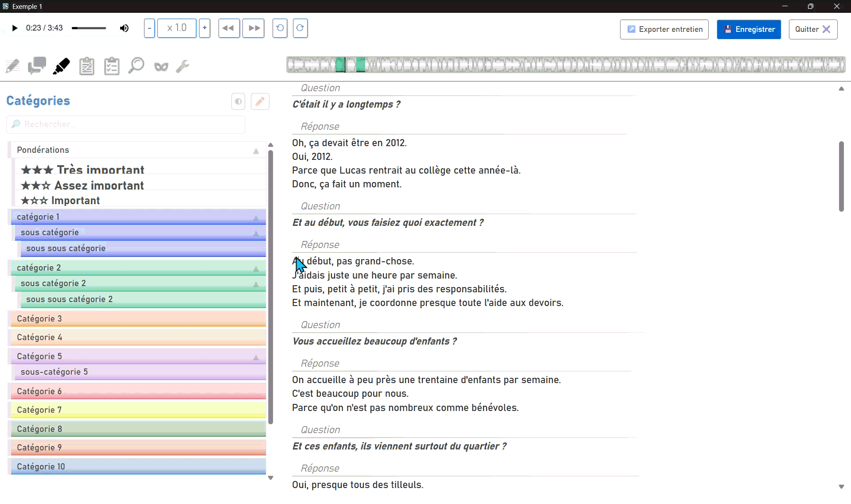
Task: Collapse Catégorie 5 with its triangle
Action: [256, 357]
